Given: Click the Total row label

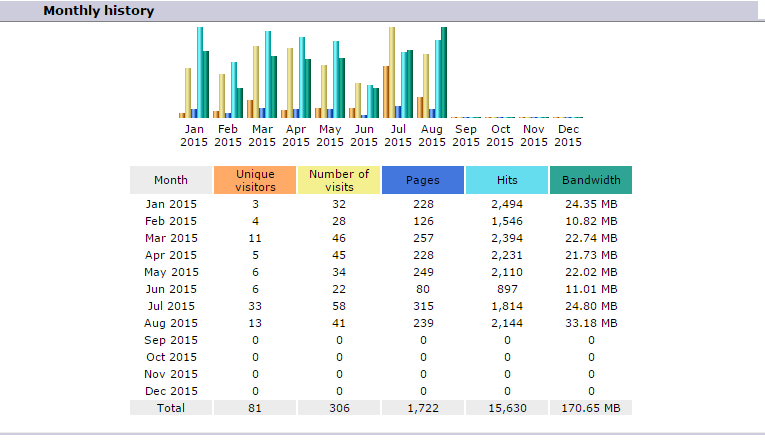Looking at the screenshot, I should pyautogui.click(x=171, y=408).
